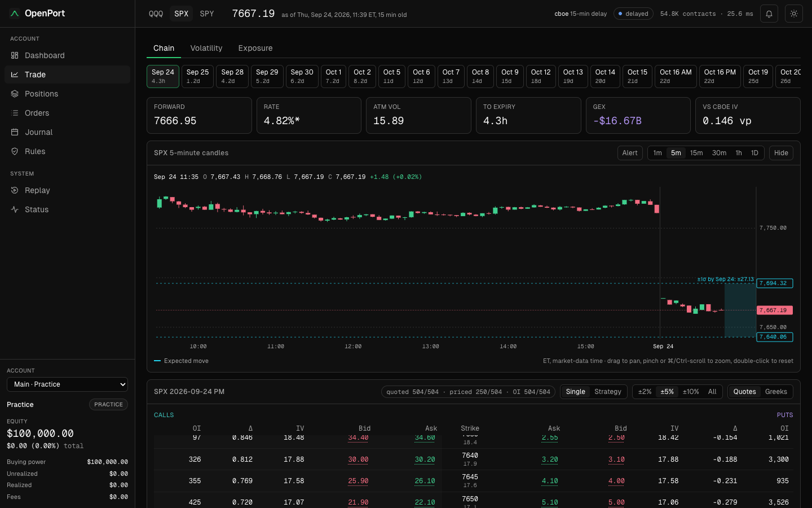Set strike range to ±2%
The height and width of the screenshot is (508, 812).
645,392
